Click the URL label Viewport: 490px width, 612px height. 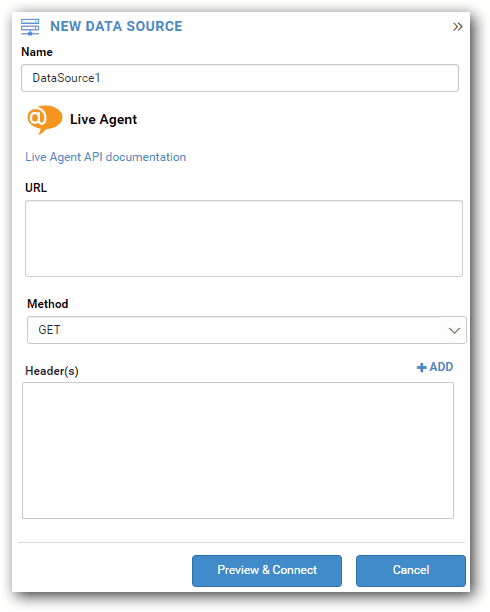point(36,188)
